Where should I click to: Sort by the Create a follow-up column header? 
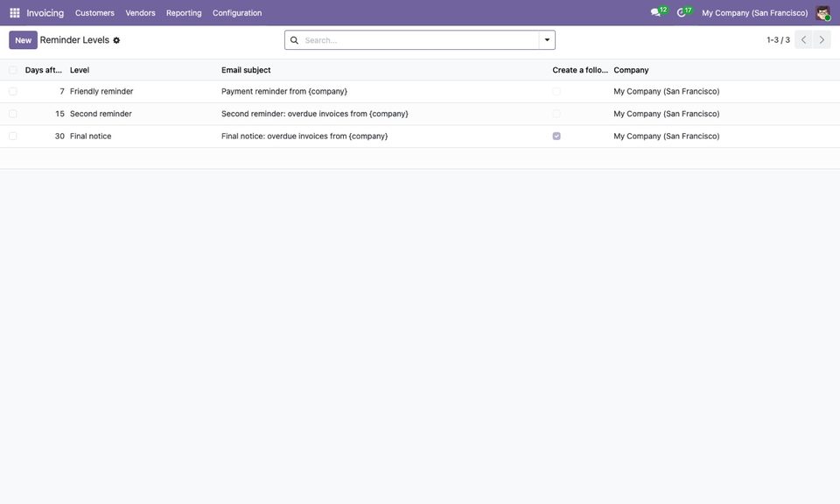pos(580,70)
